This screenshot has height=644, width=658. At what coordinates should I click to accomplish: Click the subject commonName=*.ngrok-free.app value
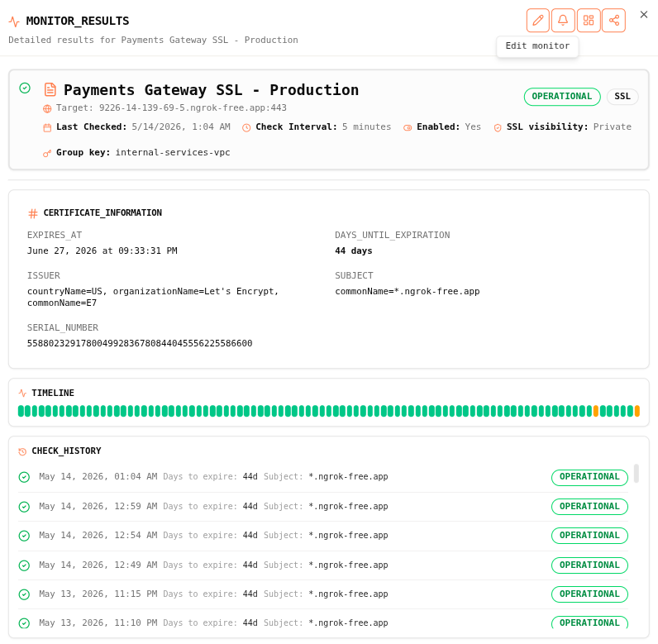tap(407, 291)
